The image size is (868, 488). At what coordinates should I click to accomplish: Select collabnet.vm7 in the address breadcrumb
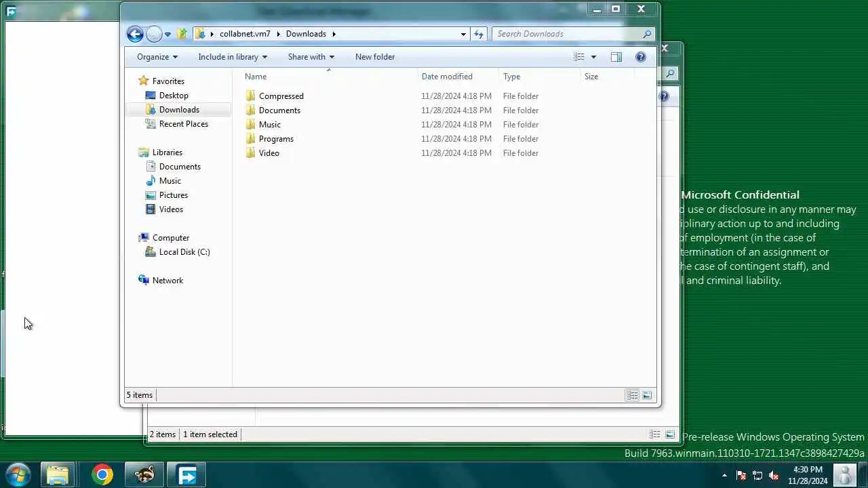tap(245, 34)
